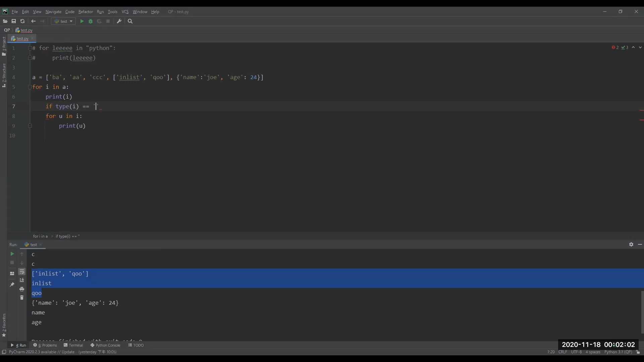The height and width of the screenshot is (362, 644).
Task: Click the green Run 'test' toolbar button
Action: coord(82,21)
